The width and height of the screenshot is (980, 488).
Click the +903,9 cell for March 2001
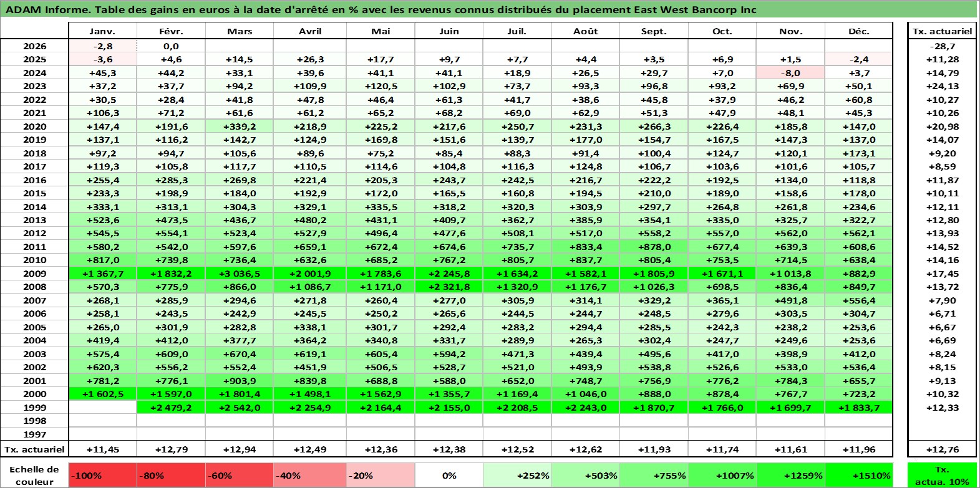coord(240,381)
